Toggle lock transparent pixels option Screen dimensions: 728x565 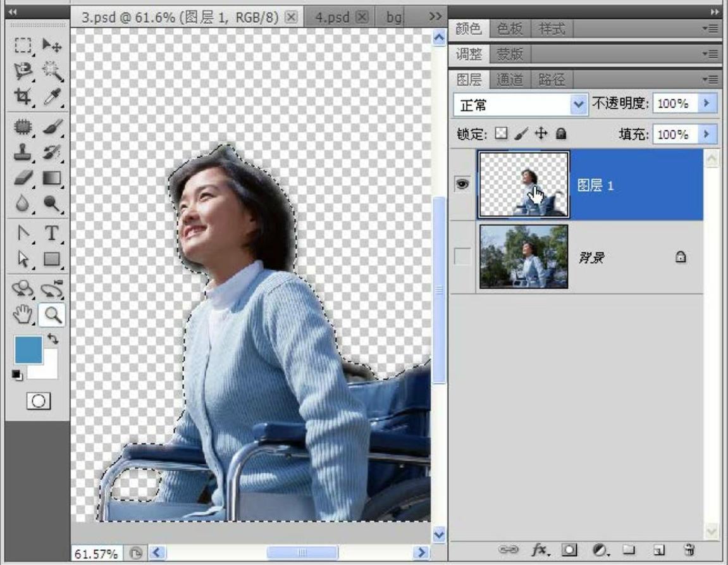(501, 134)
